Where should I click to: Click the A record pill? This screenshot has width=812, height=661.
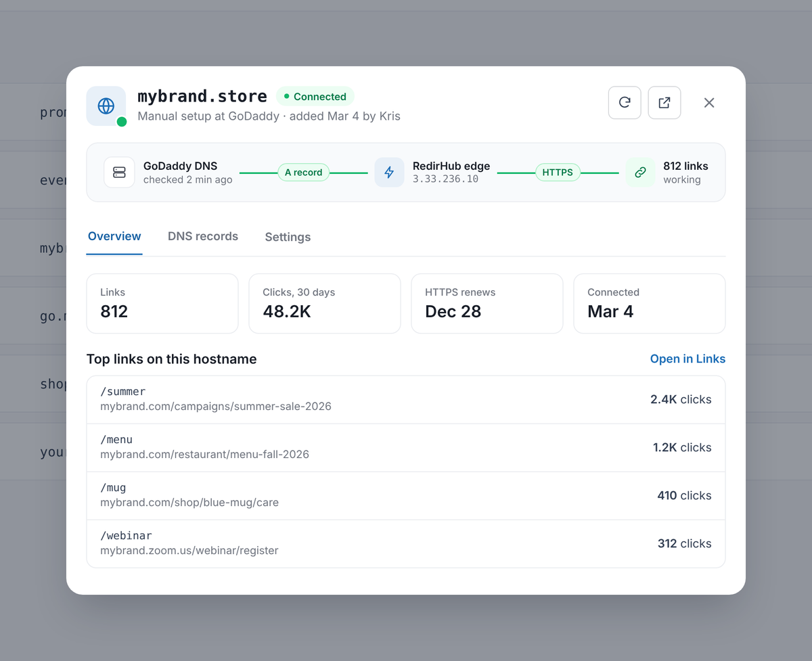[303, 173]
